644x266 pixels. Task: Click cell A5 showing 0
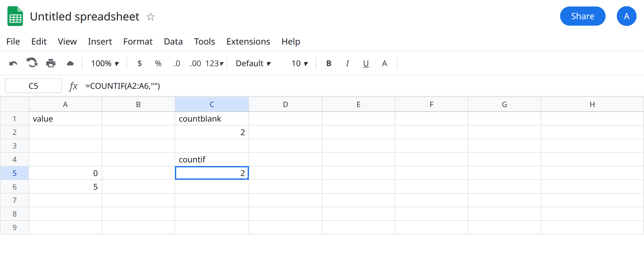pyautogui.click(x=65, y=173)
